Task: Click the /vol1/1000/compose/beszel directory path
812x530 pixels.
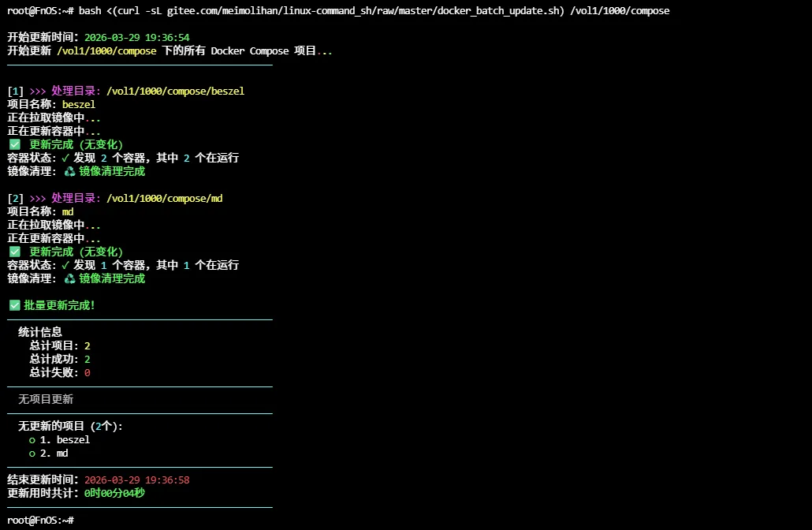Action: [x=175, y=91]
